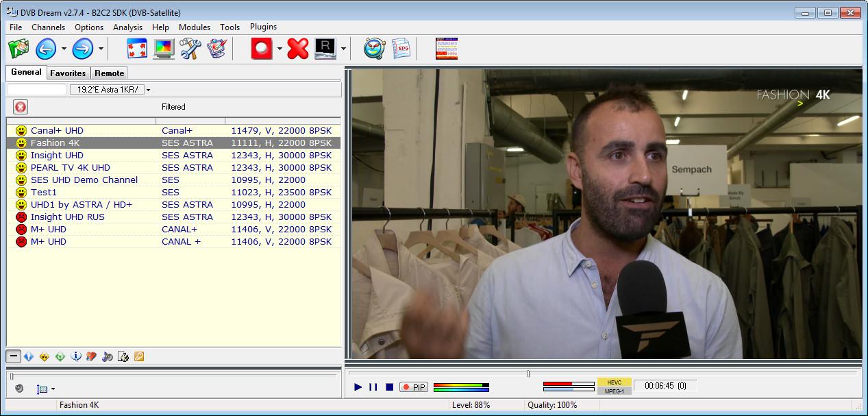Screen dimensions: 868x416
Task: Click the black monitor R icon
Action: (x=325, y=49)
